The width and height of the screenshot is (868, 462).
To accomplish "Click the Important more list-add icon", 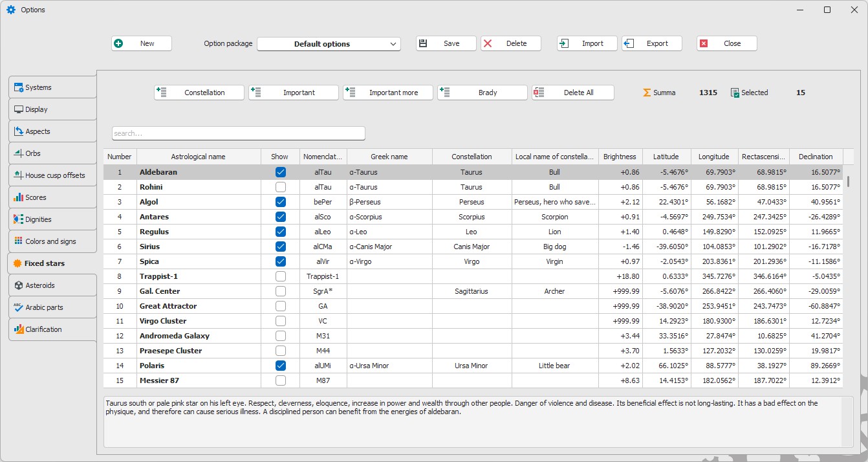I will click(x=351, y=93).
